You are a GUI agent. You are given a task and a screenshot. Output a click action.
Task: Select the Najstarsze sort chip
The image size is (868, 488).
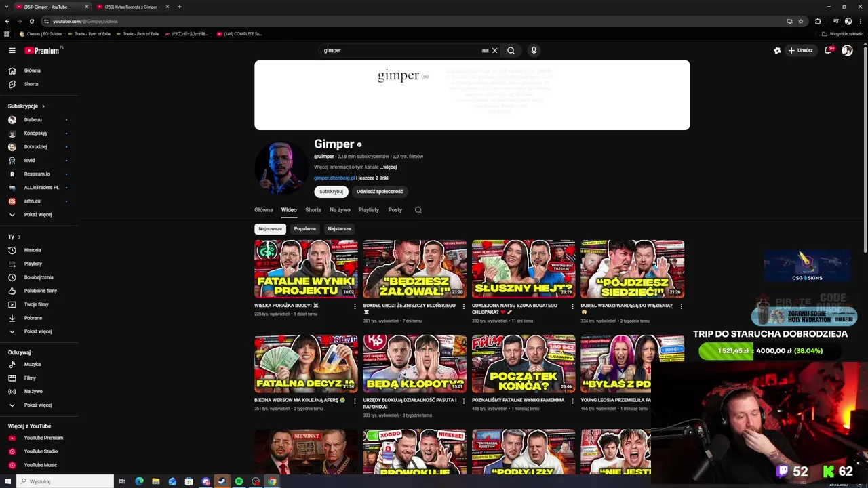click(x=339, y=229)
